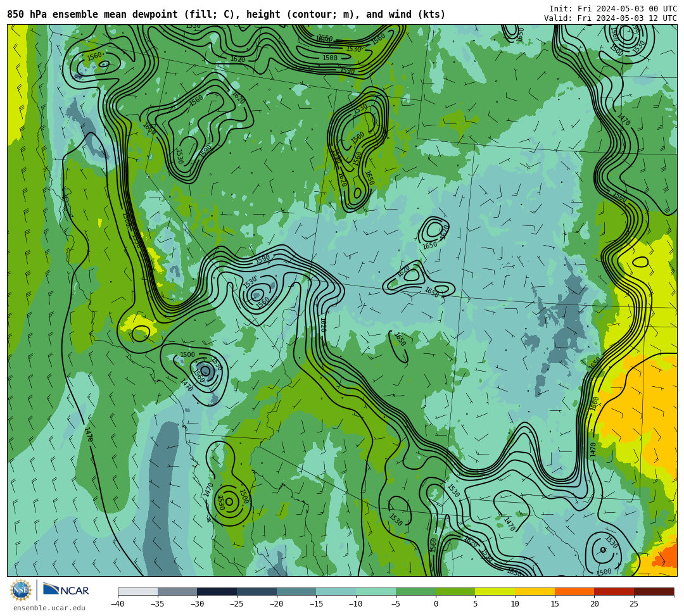Pick the dark red 20 to 25 colorbar swatch
684x616 pixels.
click(614, 591)
